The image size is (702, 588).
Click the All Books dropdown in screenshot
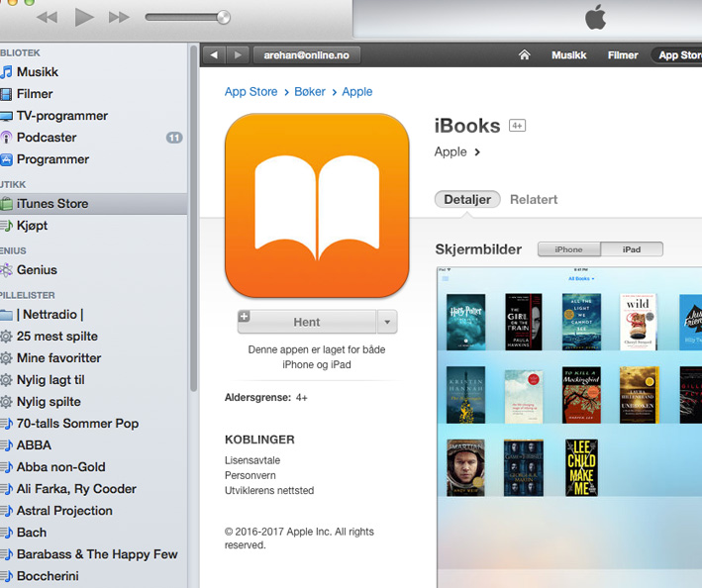(581, 278)
